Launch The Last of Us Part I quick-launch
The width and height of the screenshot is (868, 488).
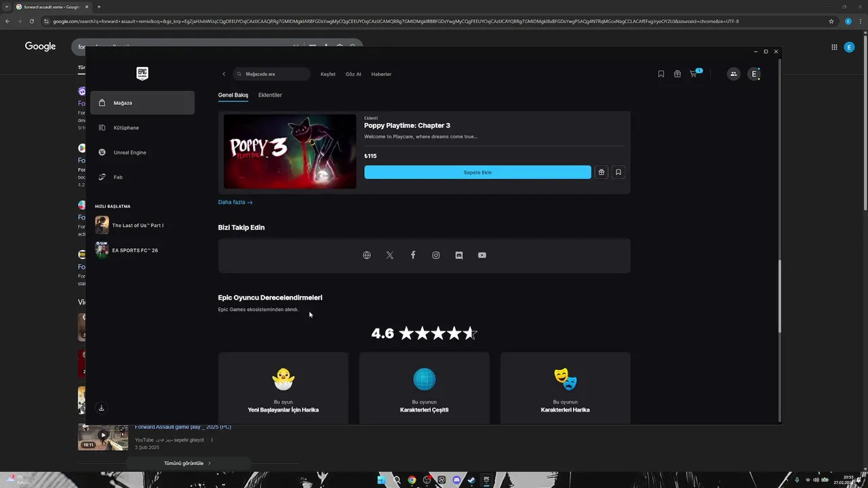(138, 225)
